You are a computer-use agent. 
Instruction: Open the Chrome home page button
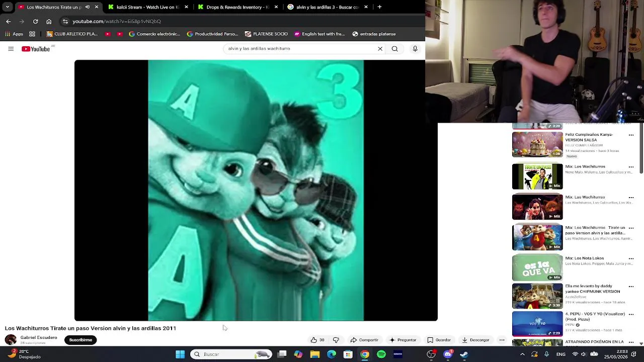(x=49, y=21)
